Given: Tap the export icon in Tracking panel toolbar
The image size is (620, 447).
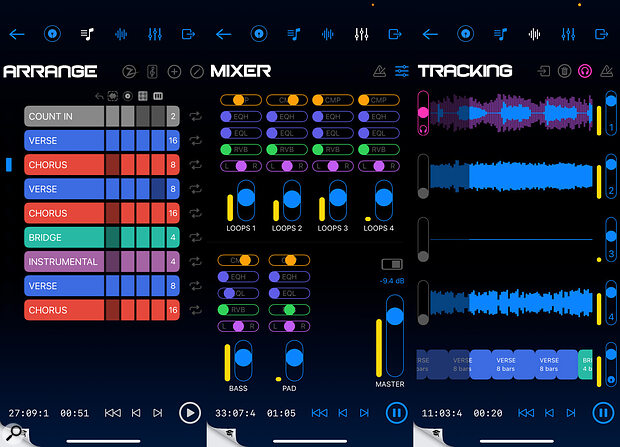Looking at the screenshot, I should pyautogui.click(x=601, y=34).
